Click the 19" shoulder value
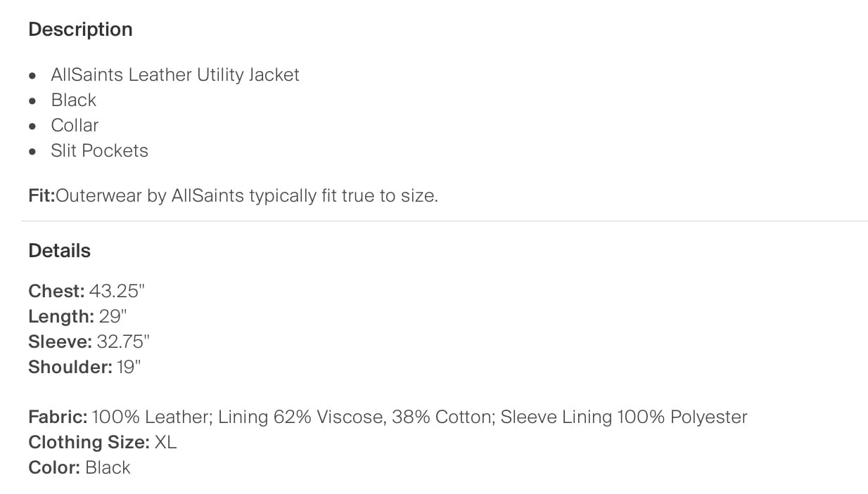Screen dimensions: 868x494 point(129,367)
